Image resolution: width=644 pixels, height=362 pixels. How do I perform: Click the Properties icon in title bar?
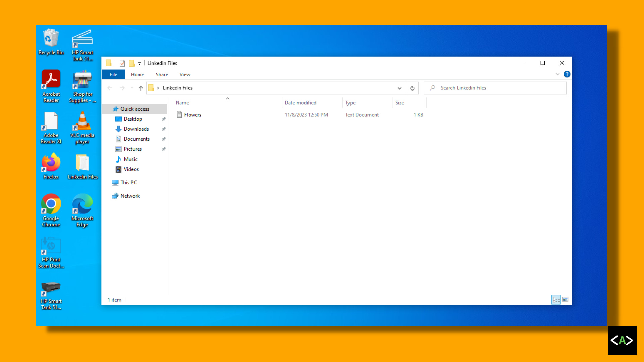point(122,63)
